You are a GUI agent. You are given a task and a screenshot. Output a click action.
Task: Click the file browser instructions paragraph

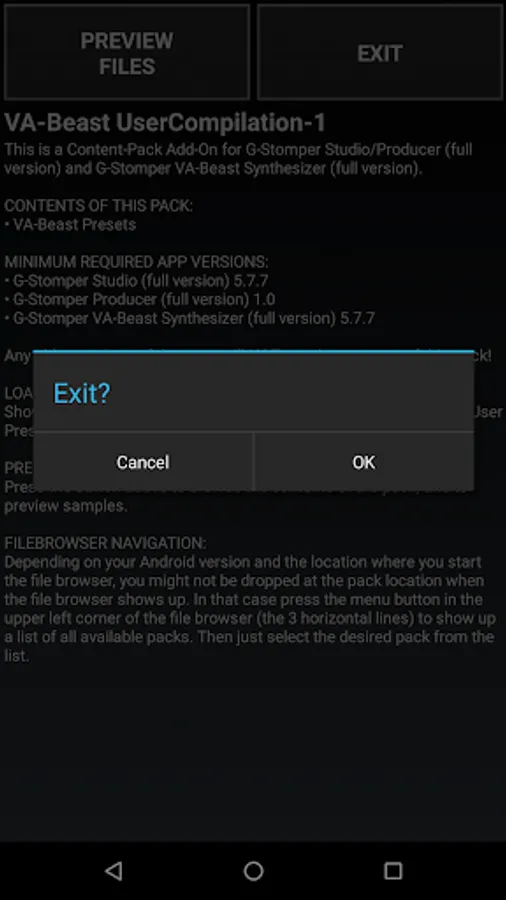point(249,608)
